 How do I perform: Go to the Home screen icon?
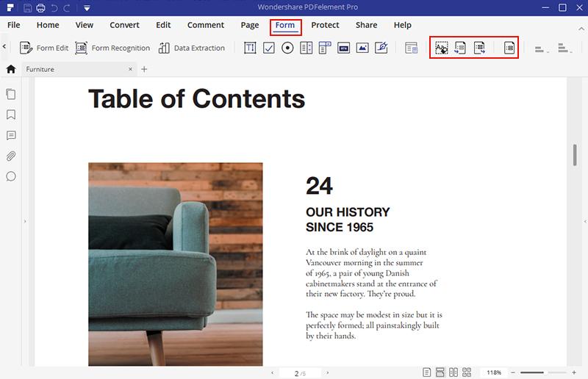pos(11,69)
